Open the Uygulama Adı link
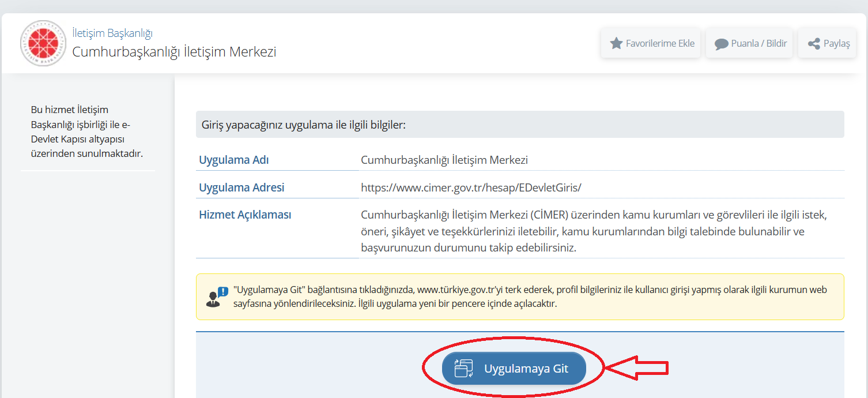The height and width of the screenshot is (398, 868). pyautogui.click(x=233, y=159)
